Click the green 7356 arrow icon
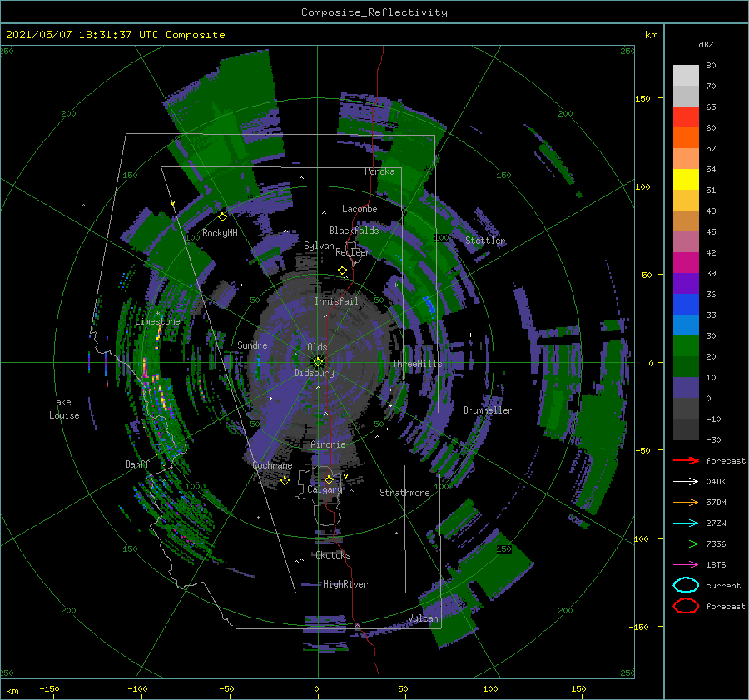 [686, 544]
